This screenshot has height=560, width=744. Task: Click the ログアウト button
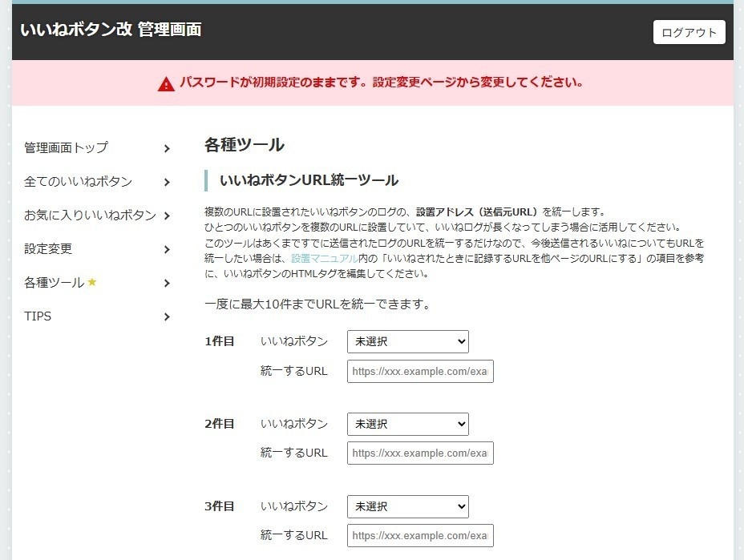tap(688, 33)
